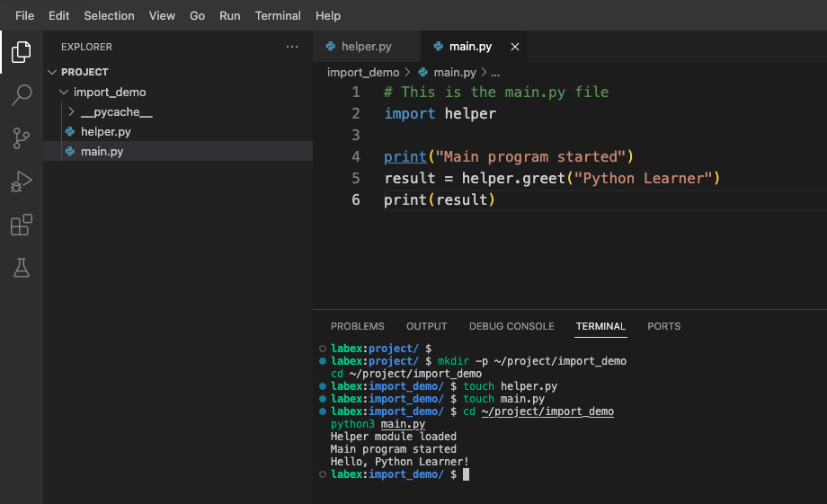Open the Search view icon
The height and width of the screenshot is (504, 827).
[x=21, y=94]
